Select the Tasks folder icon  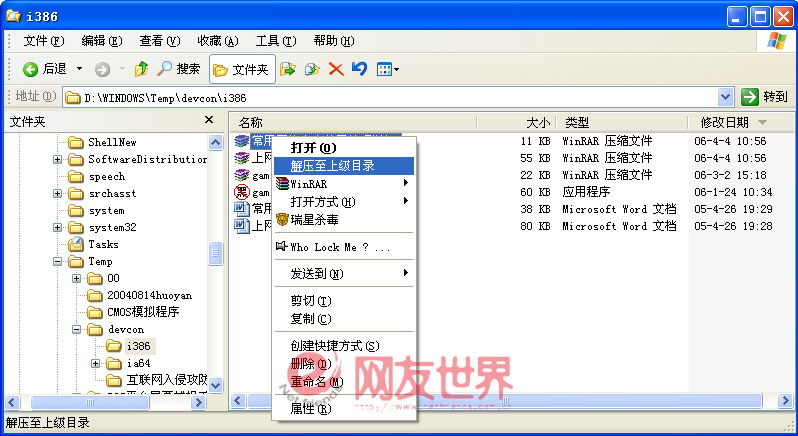tap(76, 244)
